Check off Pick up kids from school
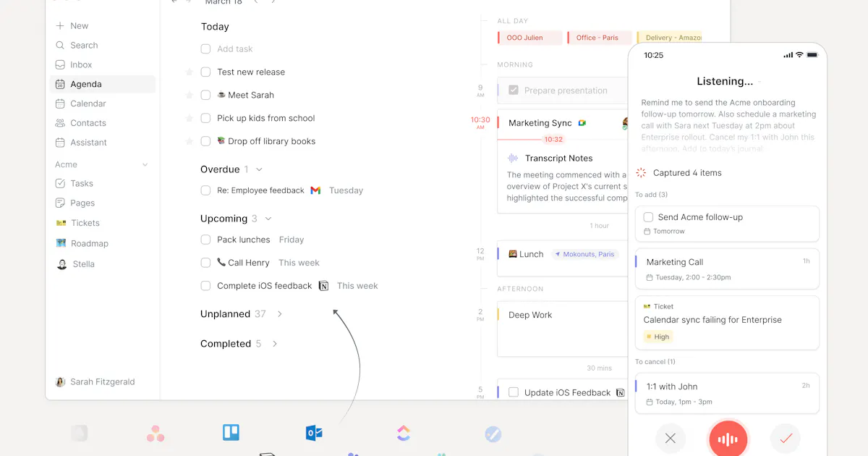 pos(205,118)
